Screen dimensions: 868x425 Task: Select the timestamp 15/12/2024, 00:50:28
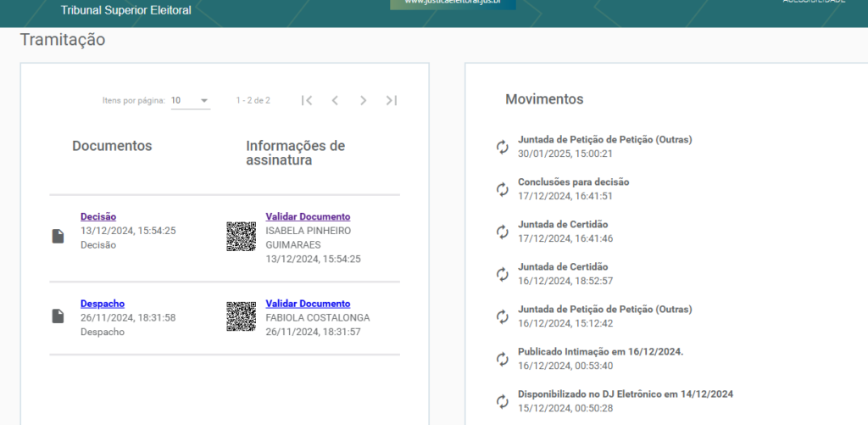tap(565, 408)
